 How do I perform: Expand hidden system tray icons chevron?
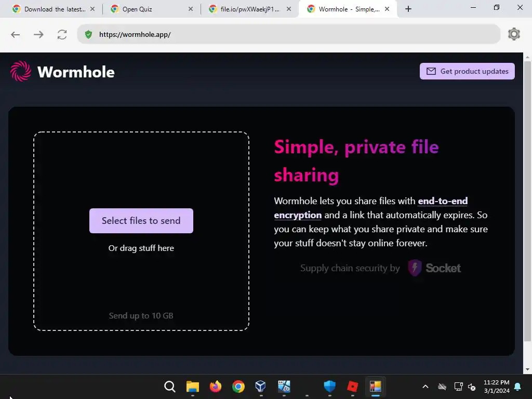click(425, 387)
